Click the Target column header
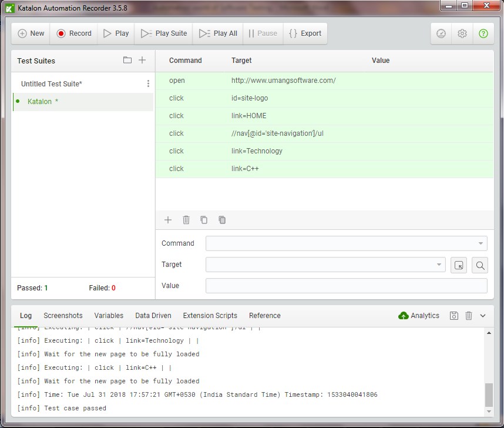504x428 pixels. (241, 61)
